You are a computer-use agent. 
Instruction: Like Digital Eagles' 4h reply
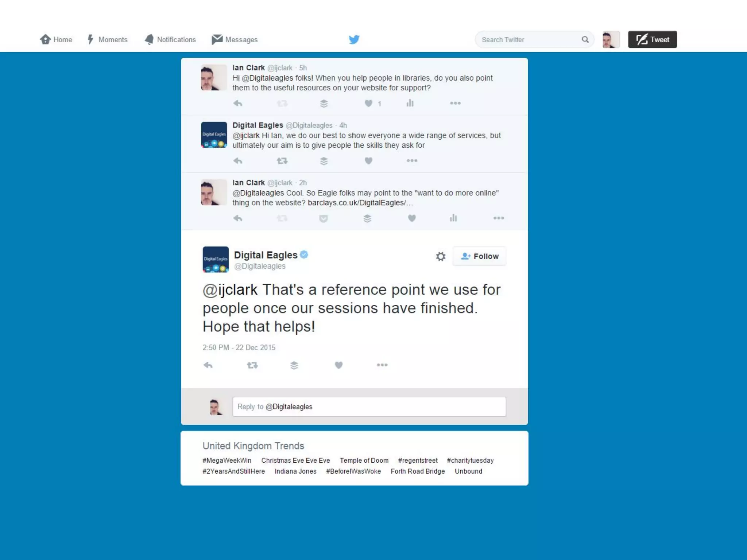point(369,161)
